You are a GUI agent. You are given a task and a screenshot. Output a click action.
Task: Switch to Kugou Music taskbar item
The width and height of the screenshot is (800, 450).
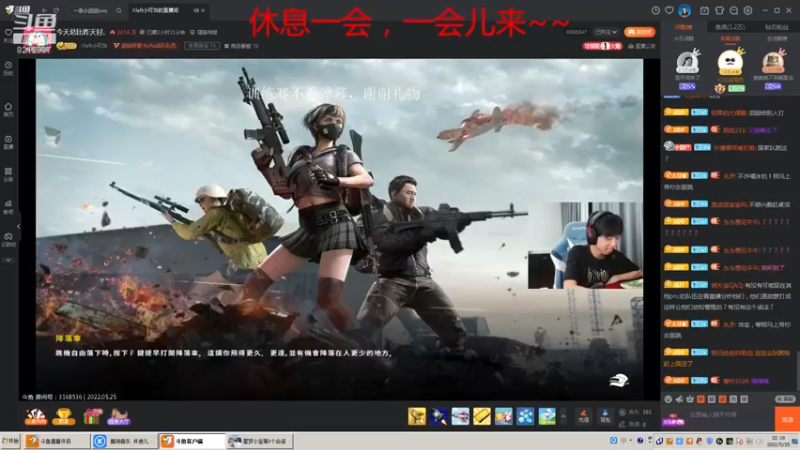point(124,441)
